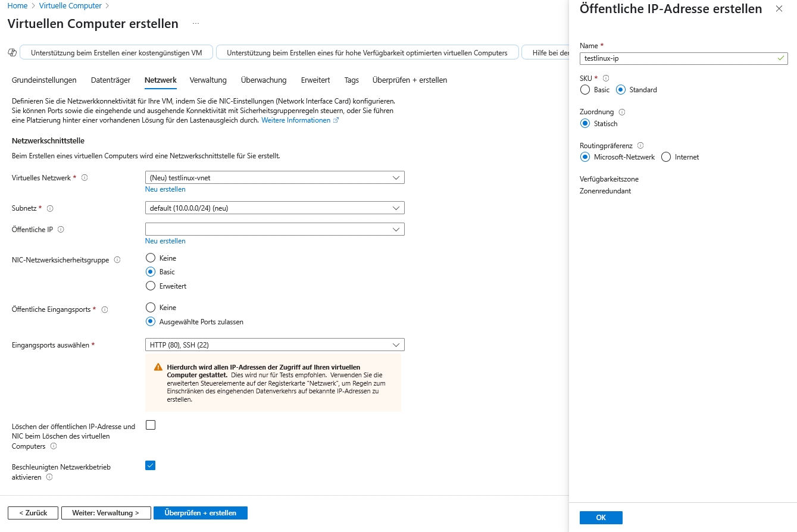Open the Eingangsports auswählen dropdown

pos(274,345)
